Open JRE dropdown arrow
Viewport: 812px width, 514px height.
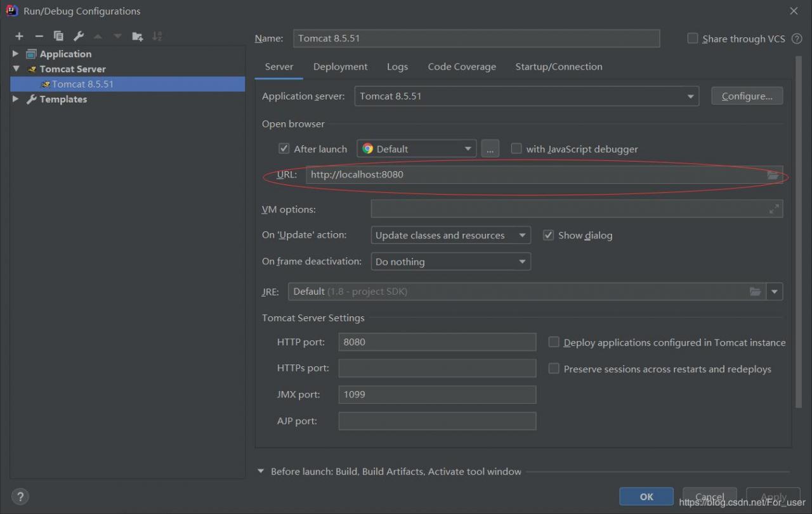pos(775,292)
